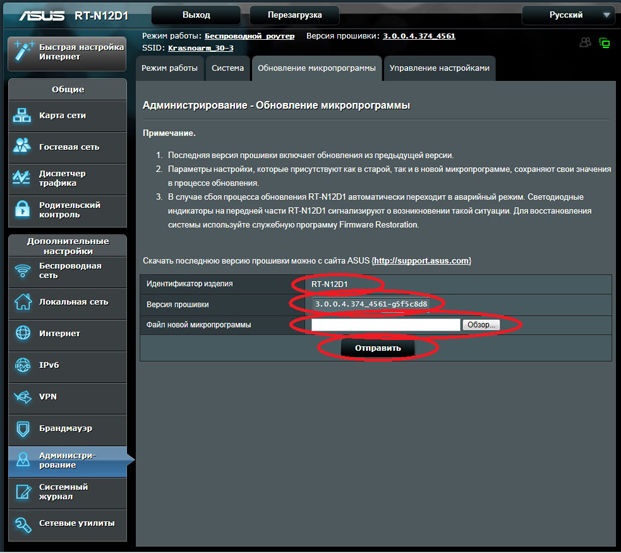Click the RT-N12D1 product ID value
621x553 pixels.
(329, 284)
